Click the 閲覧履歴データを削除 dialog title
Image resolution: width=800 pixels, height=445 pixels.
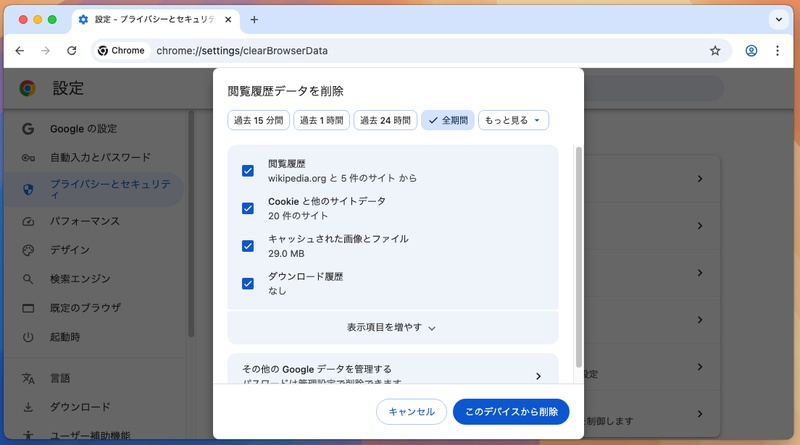click(285, 91)
